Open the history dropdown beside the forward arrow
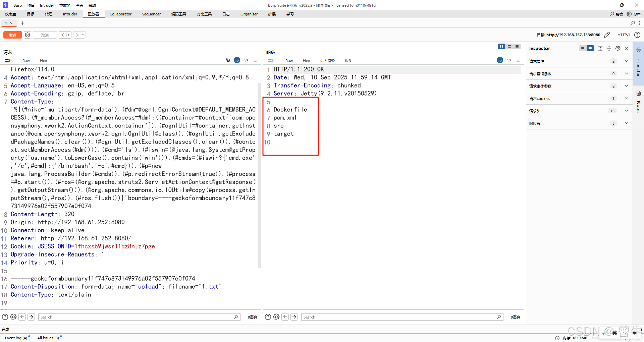 83,35
